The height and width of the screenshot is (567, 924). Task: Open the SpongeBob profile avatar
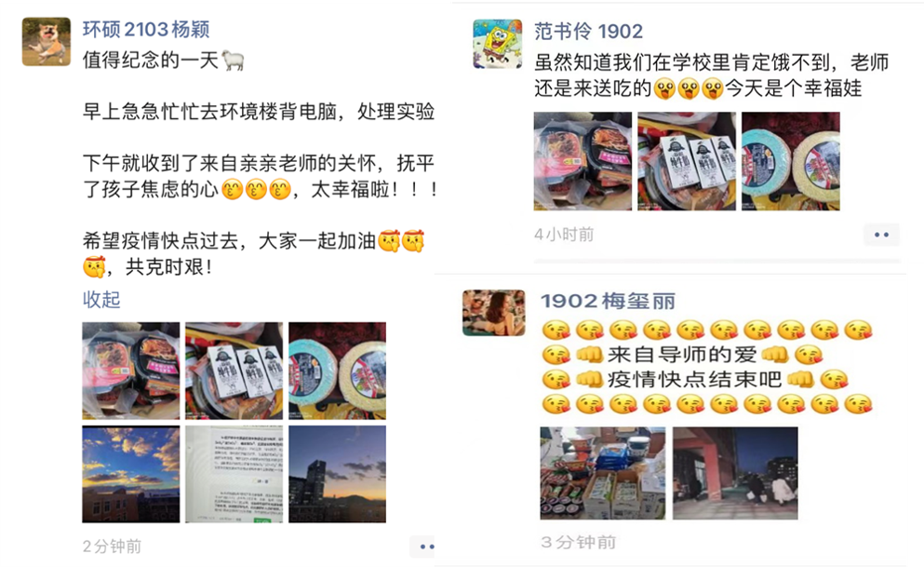click(497, 44)
